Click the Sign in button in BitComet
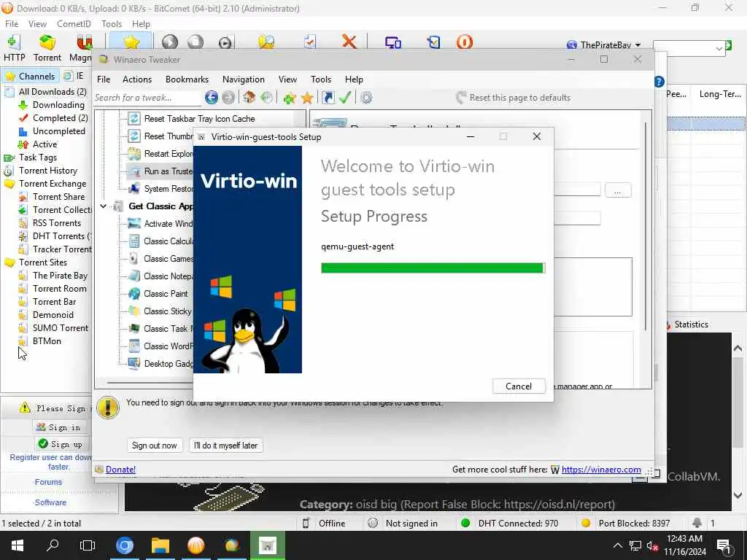The image size is (747, 560). tap(60, 427)
